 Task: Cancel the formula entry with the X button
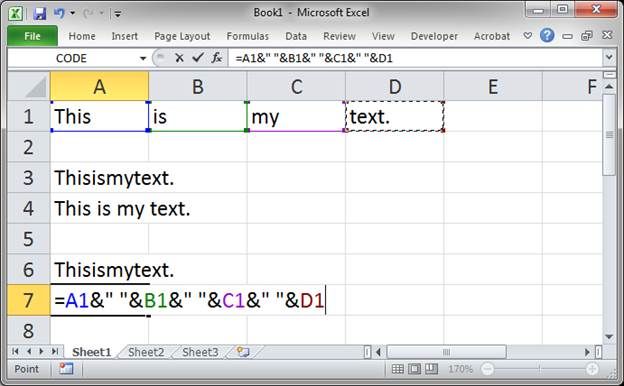coord(179,58)
